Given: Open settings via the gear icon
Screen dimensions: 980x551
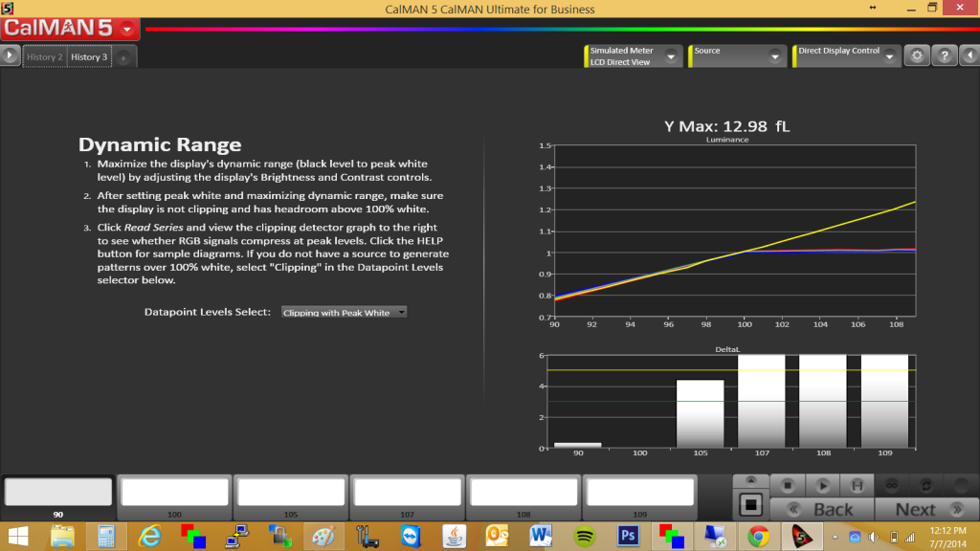Looking at the screenshot, I should 917,55.
